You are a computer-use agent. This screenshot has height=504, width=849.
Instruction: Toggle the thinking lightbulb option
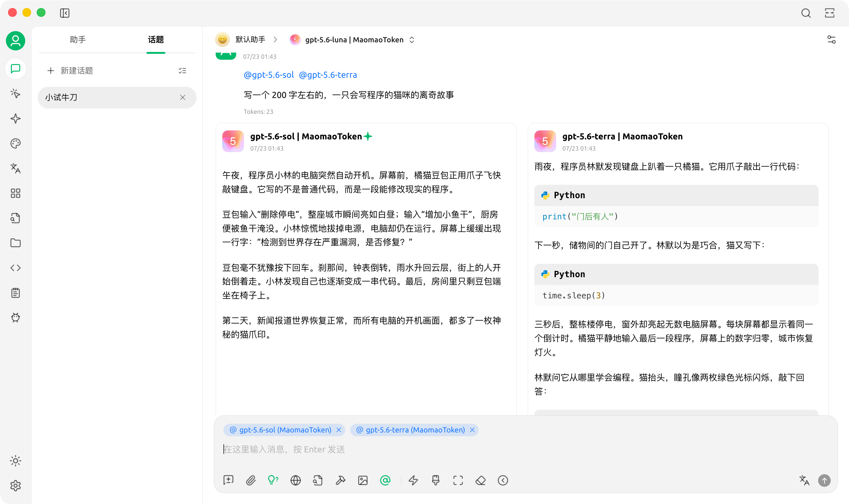[x=273, y=480]
